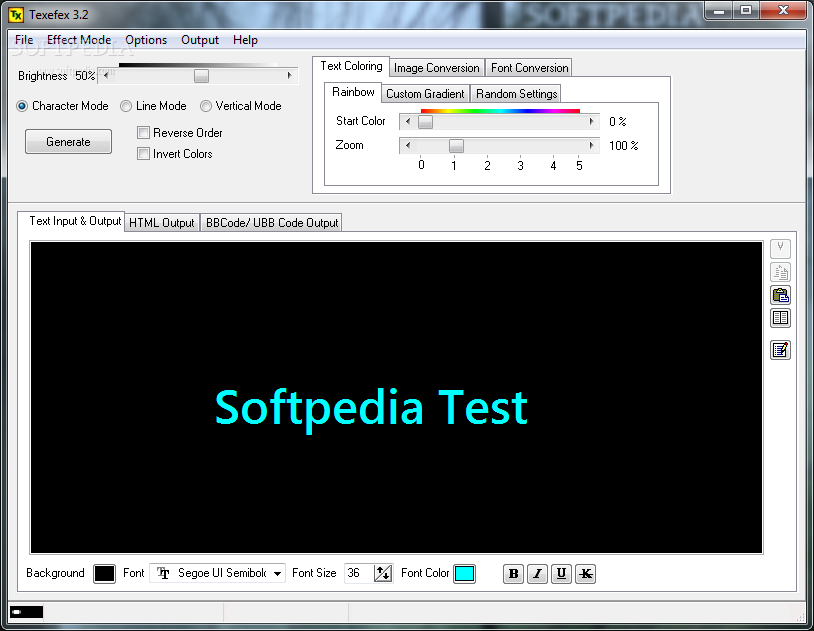
Task: Select Character Mode radio button
Action: point(22,106)
